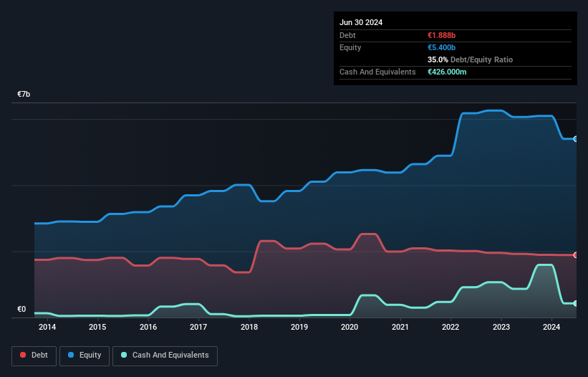The image size is (588, 377).
Task: Click the €5.400b equity value
Action: (x=441, y=47)
